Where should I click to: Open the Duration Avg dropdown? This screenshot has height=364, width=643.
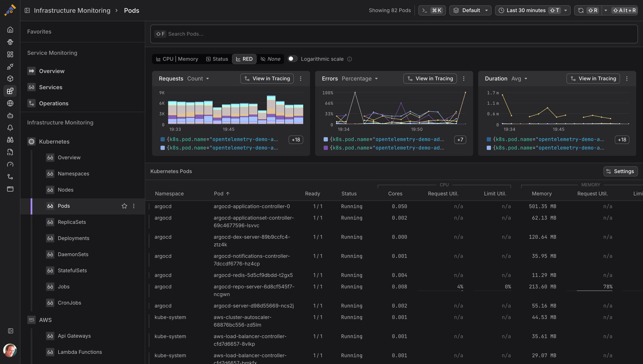[520, 79]
